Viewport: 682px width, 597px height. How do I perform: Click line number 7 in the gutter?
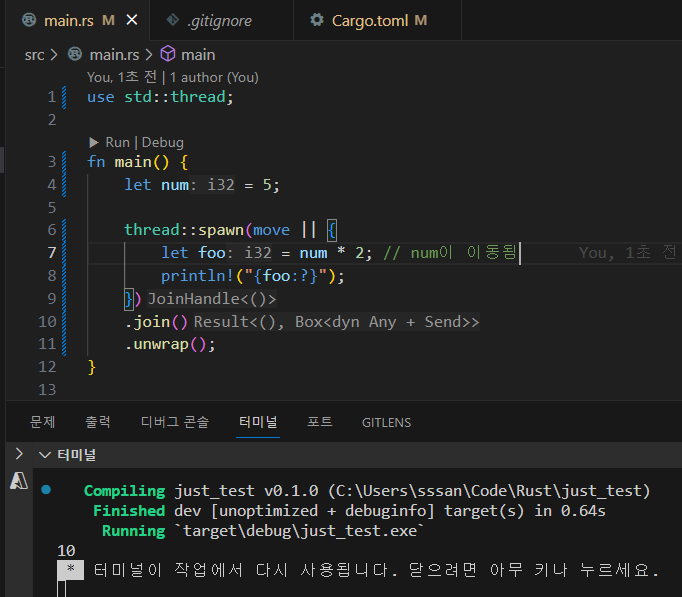point(51,253)
